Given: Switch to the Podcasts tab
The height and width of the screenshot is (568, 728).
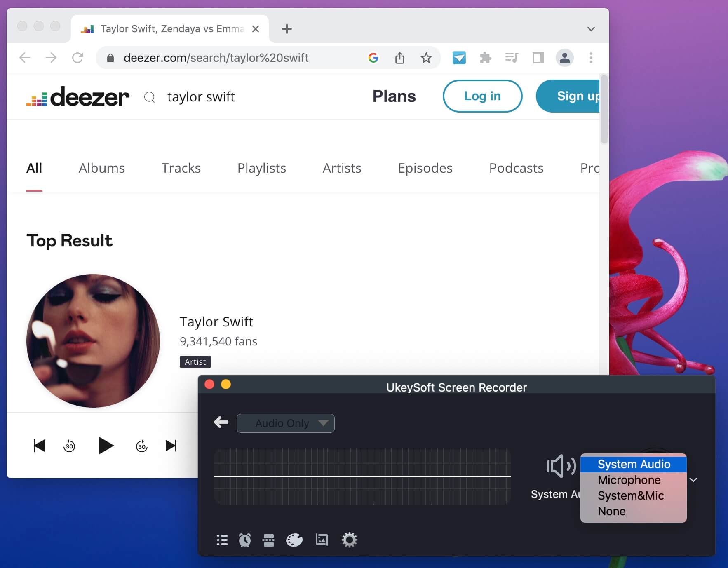Looking at the screenshot, I should click(516, 168).
